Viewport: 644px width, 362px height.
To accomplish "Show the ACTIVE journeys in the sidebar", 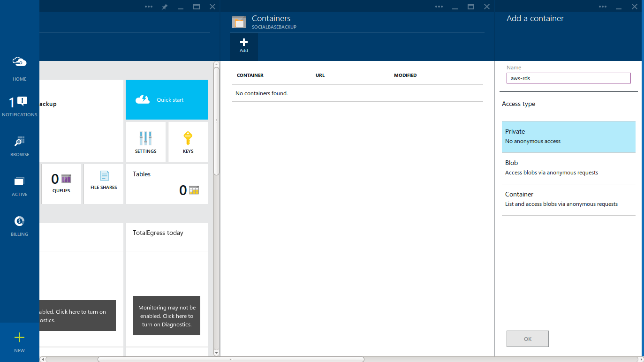I will click(x=19, y=186).
